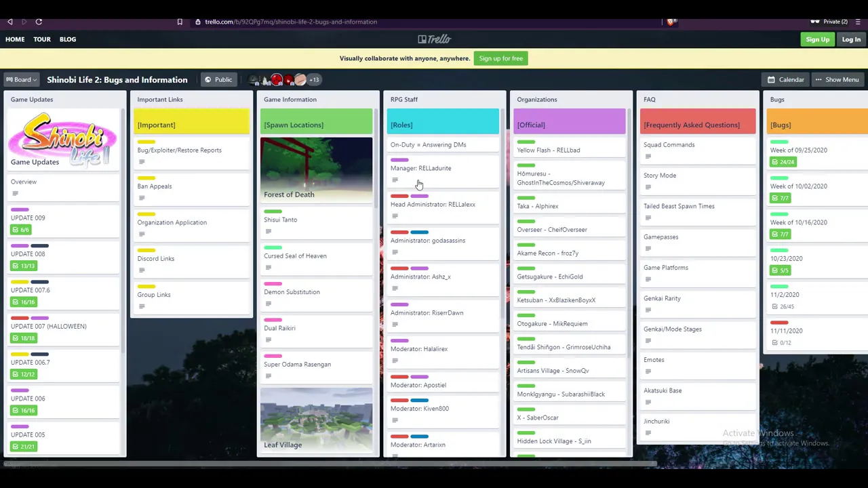Click first member avatar in board header

[254, 80]
